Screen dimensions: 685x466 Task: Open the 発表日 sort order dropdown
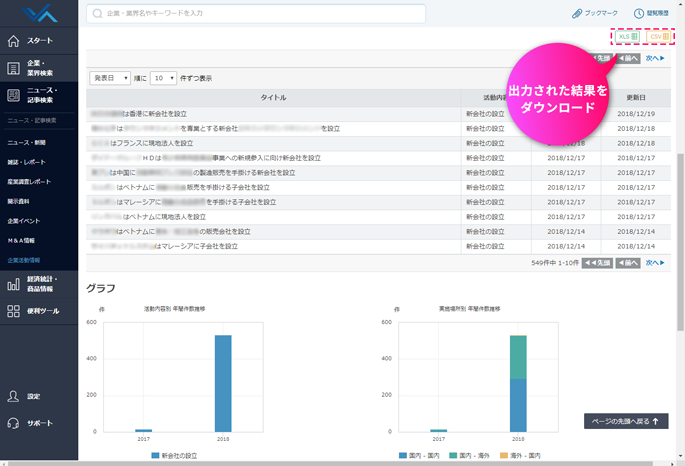tap(110, 78)
